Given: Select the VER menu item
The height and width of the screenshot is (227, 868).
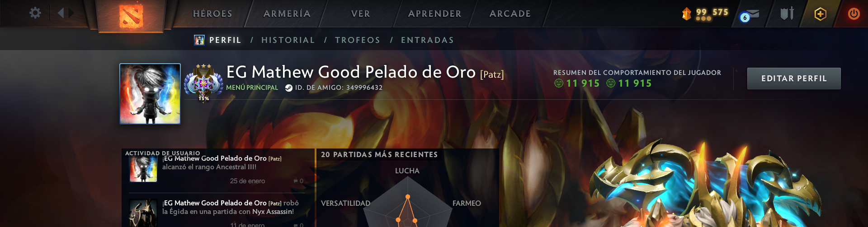Looking at the screenshot, I should [361, 14].
